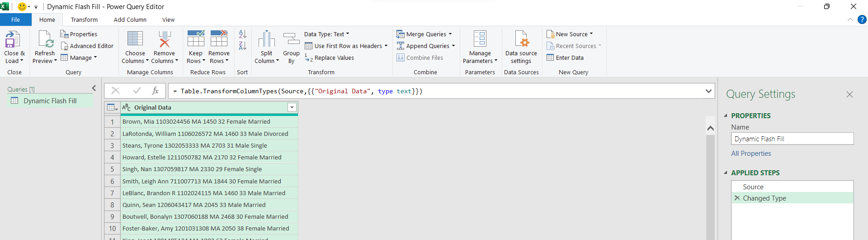The image size is (868, 240).
Task: Sort ascending A to Z
Action: click(x=242, y=34)
